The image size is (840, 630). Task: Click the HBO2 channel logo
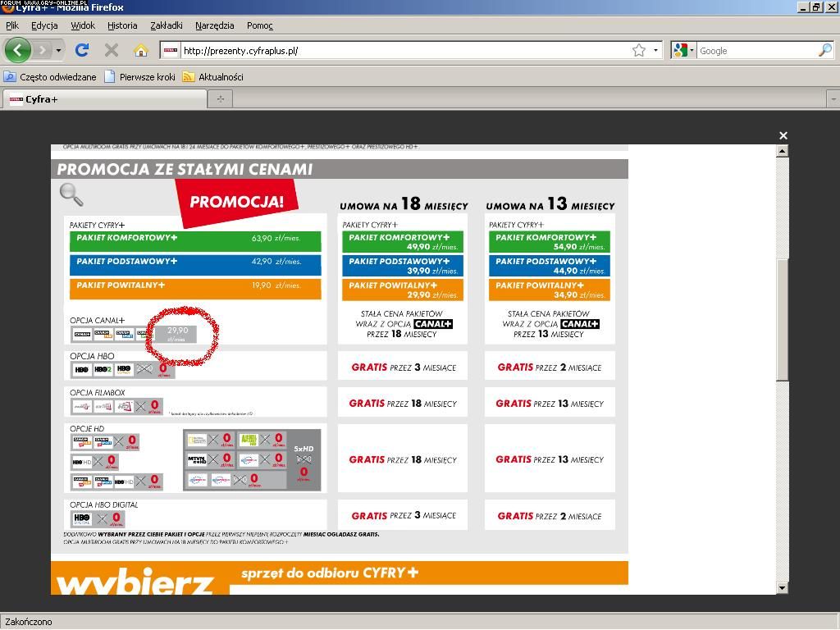pos(103,369)
